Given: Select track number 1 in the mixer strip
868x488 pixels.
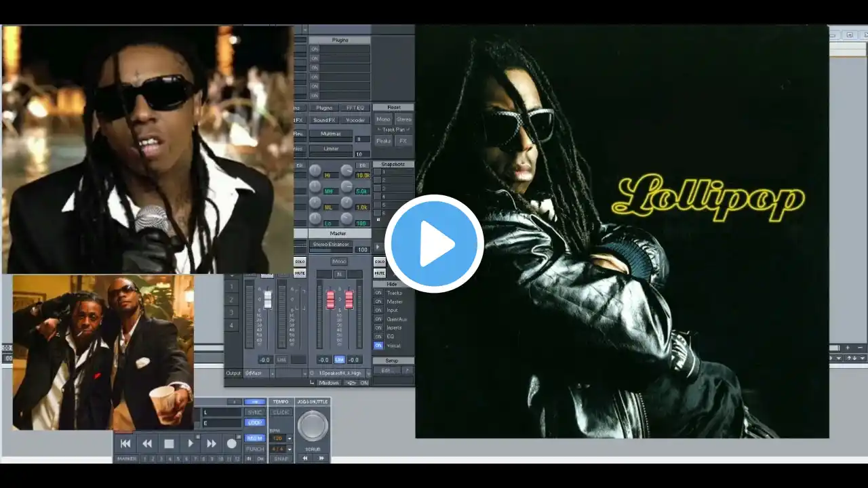Looking at the screenshot, I should [x=231, y=286].
